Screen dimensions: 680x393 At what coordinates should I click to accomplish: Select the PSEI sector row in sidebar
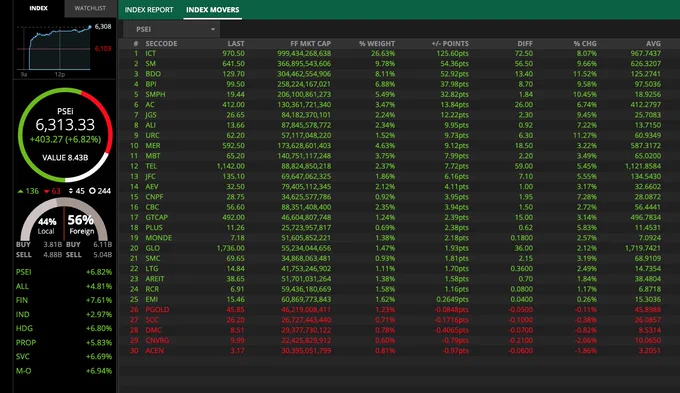tap(64, 272)
